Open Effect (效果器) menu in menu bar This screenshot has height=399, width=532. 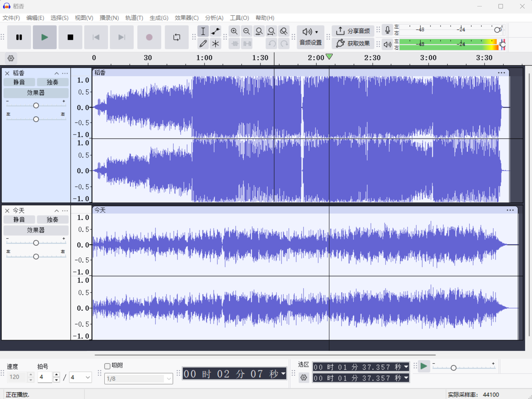pos(186,18)
